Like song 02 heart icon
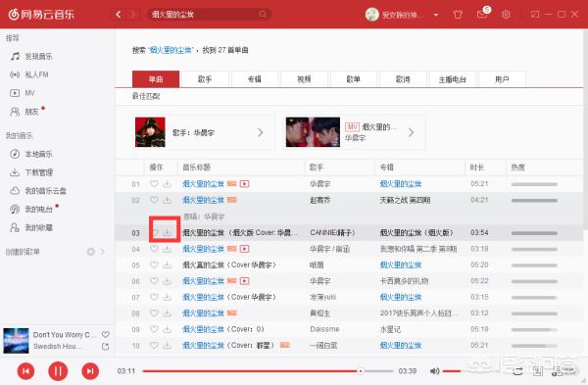This screenshot has width=588, height=385. (x=154, y=200)
